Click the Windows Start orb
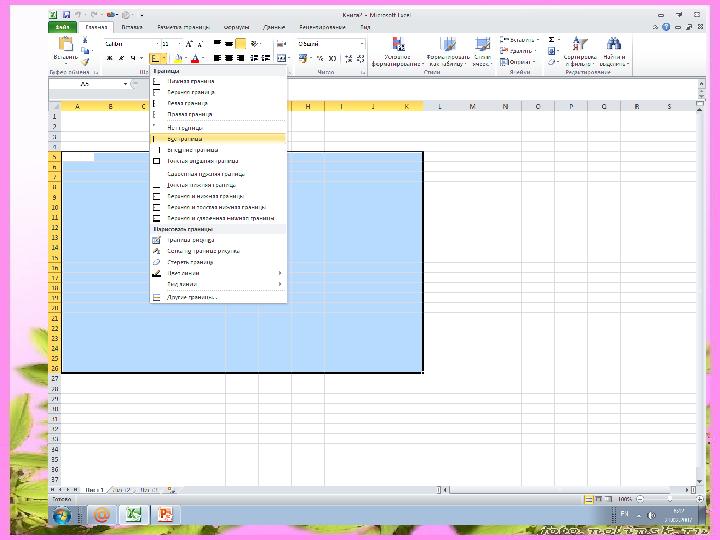This screenshot has height=540, width=720. 62,515
